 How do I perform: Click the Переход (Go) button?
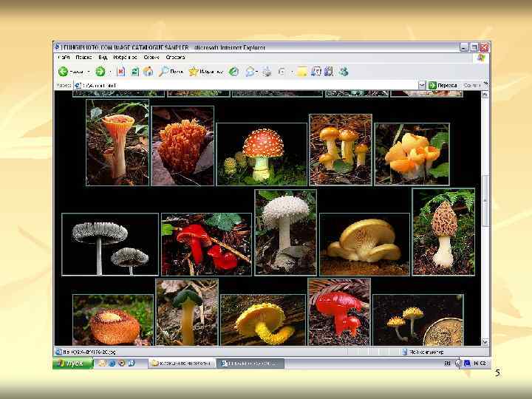pos(443,85)
